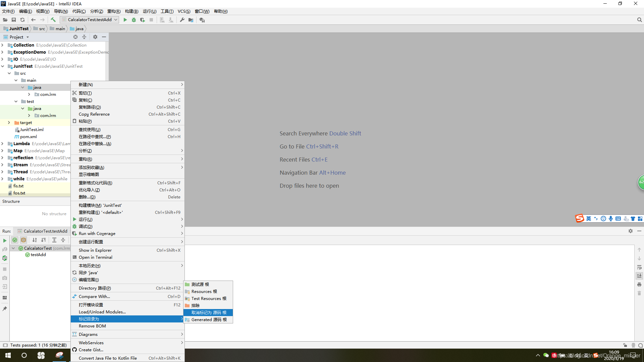Click the Run with Coverage toolbar icon

pyautogui.click(x=143, y=20)
